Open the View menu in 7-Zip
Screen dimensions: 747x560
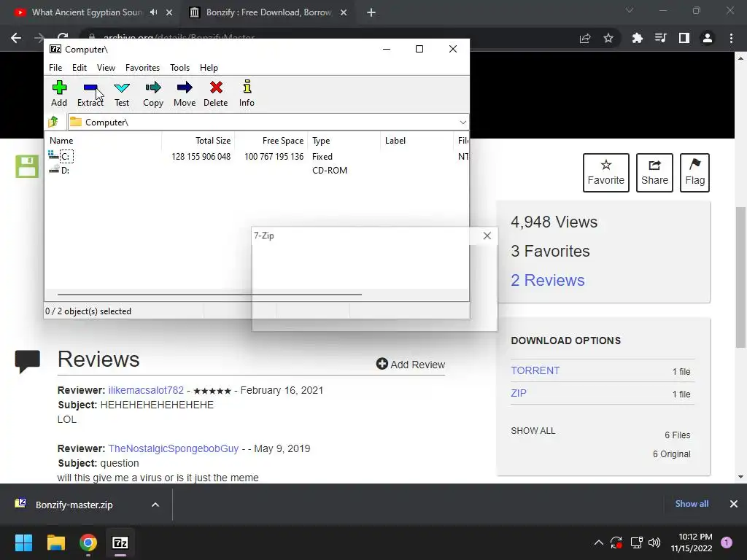106,68
